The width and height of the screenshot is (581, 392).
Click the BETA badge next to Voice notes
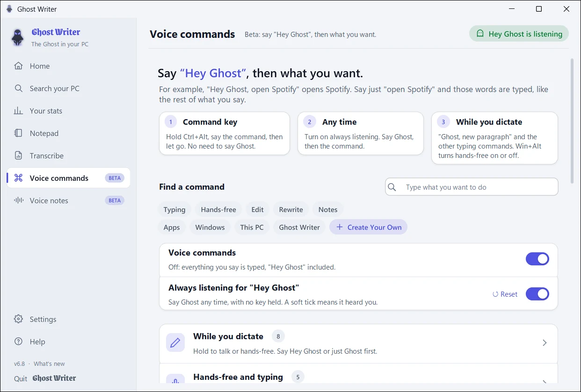(x=115, y=200)
